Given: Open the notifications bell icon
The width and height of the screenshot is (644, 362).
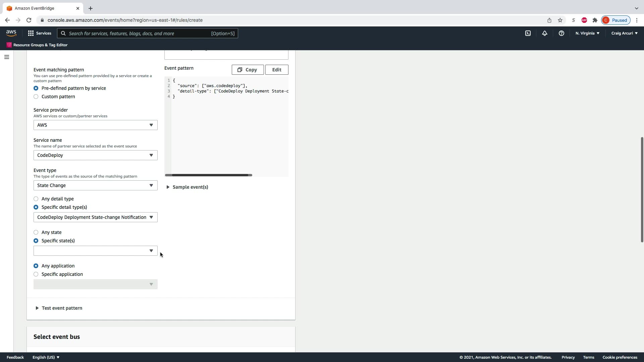Looking at the screenshot, I should [x=544, y=33].
